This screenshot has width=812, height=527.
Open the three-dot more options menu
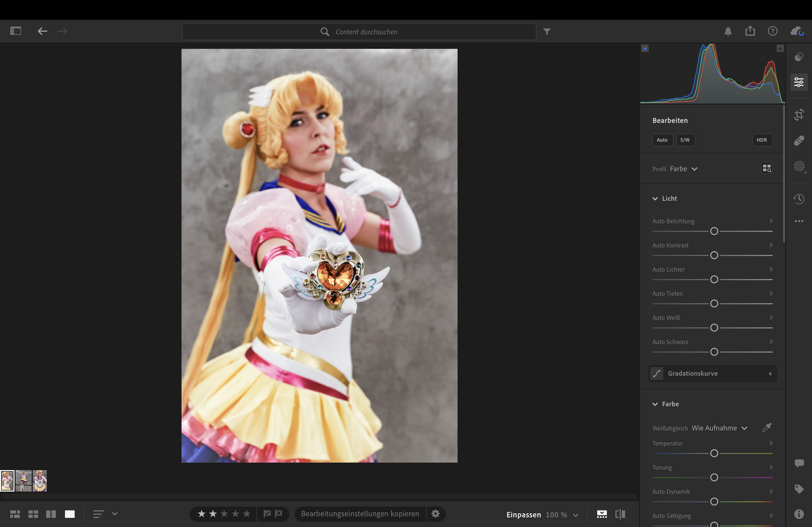pos(799,221)
